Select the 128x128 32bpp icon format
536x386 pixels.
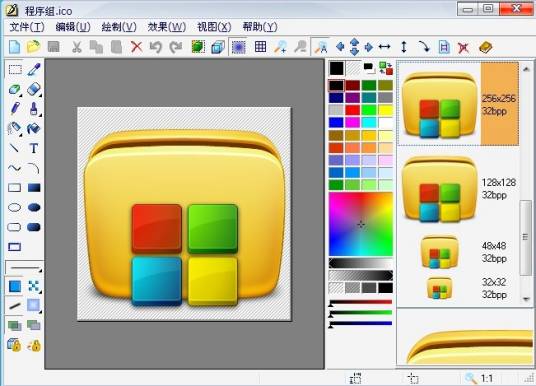(x=458, y=188)
